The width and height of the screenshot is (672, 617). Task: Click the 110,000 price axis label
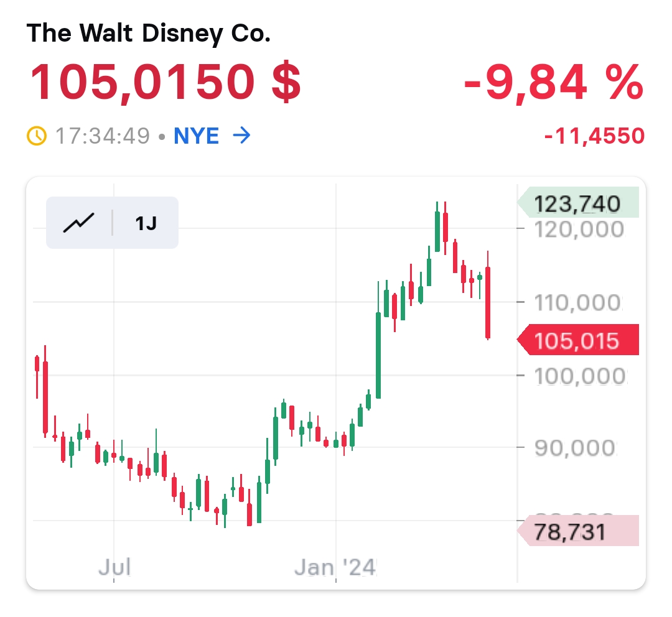coord(579,303)
